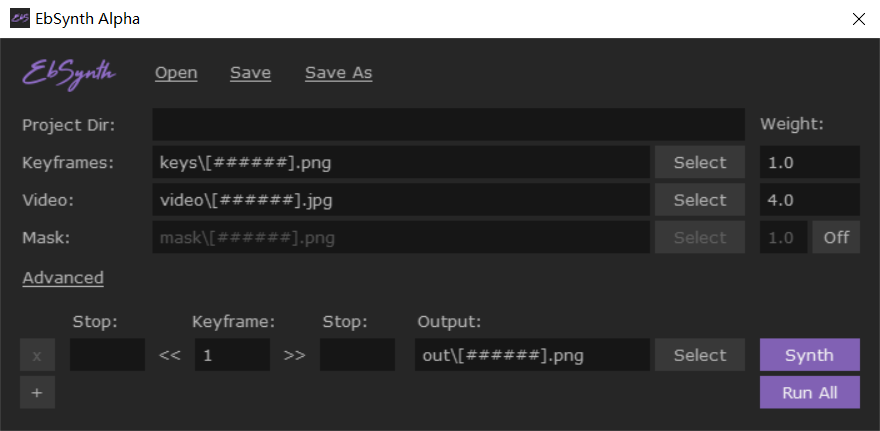Viewport: 880px width, 431px height.
Task: Click the >> next frame arrows
Action: point(294,355)
